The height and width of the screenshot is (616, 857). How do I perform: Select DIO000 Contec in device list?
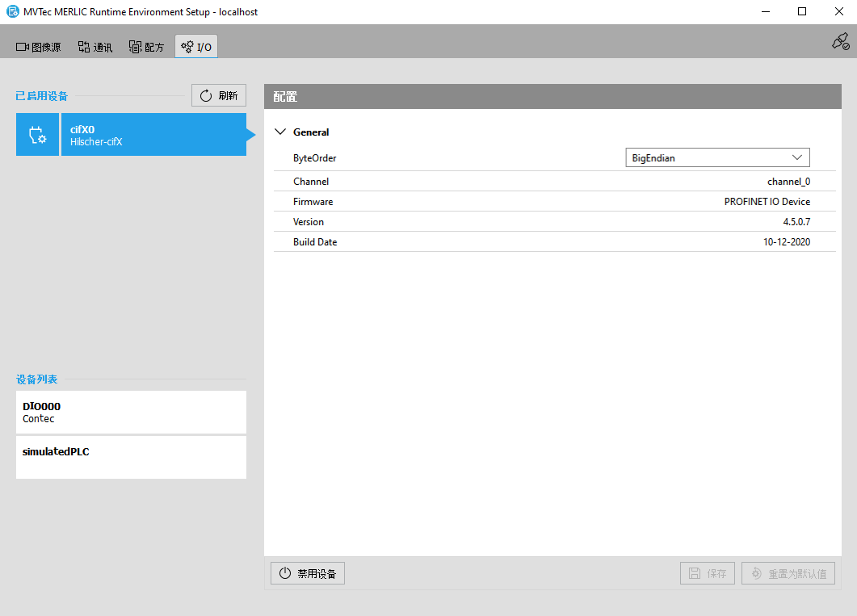(x=131, y=413)
